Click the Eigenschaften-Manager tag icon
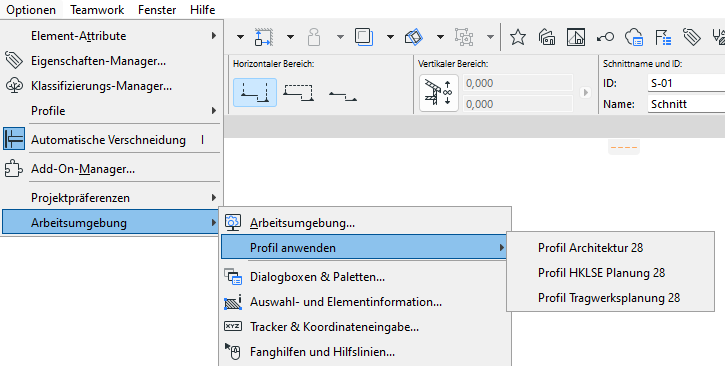Image resolution: width=725 pixels, height=366 pixels. click(x=14, y=60)
